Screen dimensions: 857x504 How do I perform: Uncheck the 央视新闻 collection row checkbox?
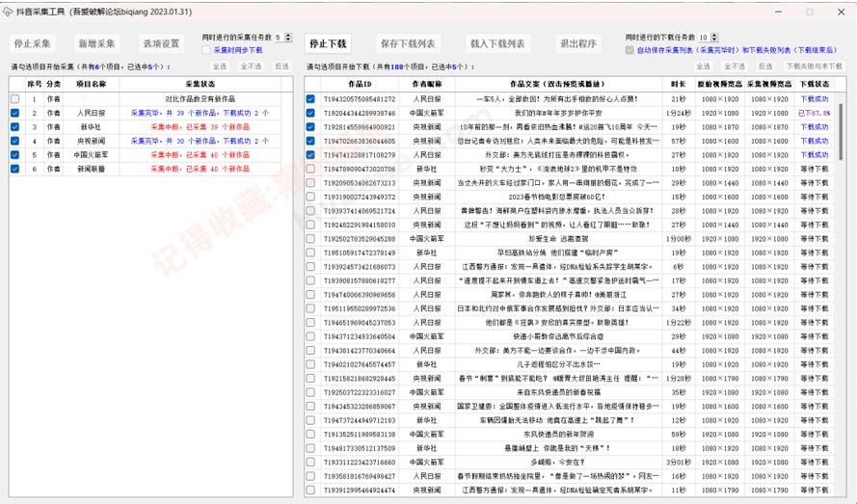click(14, 141)
